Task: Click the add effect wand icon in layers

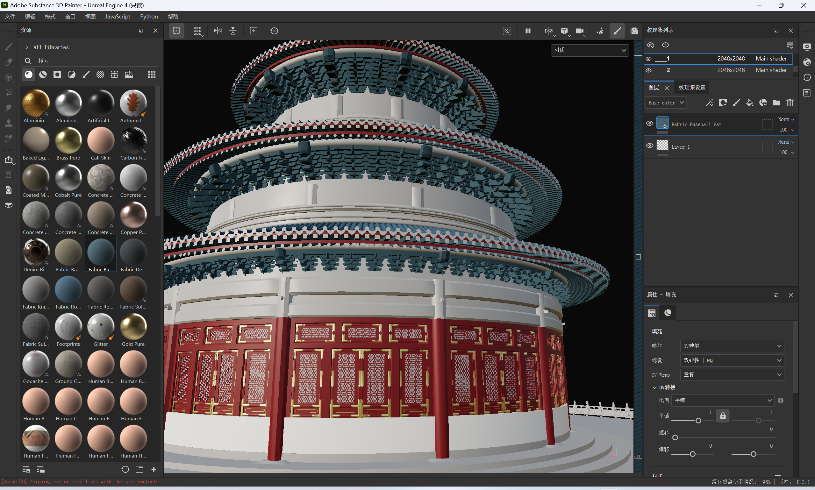Action: [x=709, y=103]
